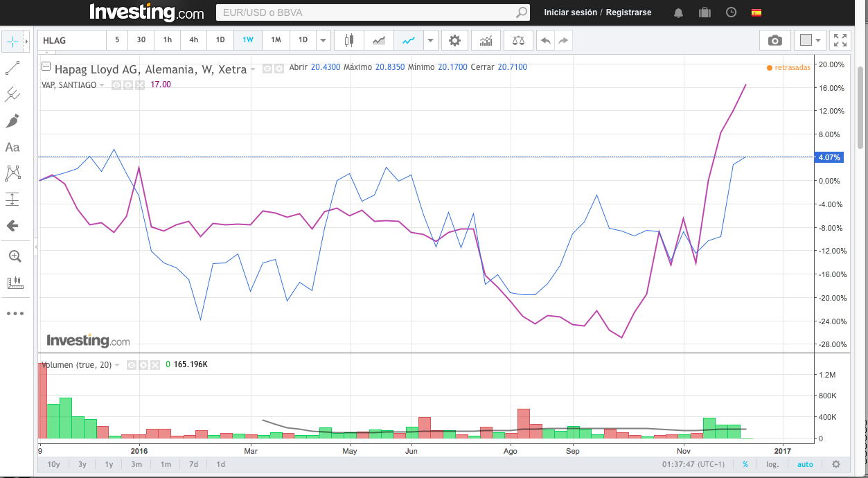Select the pattern drawing tool
The height and width of the screenshot is (478, 868).
pos(12,173)
